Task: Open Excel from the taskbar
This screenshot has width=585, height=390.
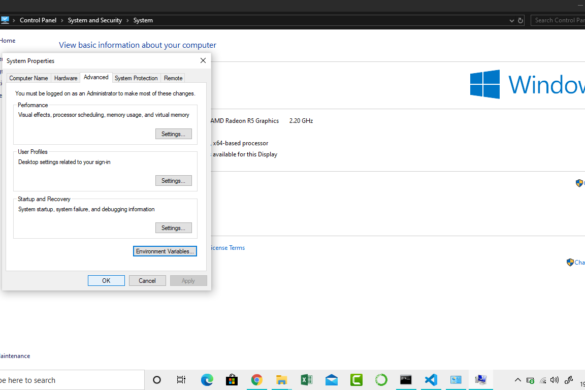Action: coord(306,380)
